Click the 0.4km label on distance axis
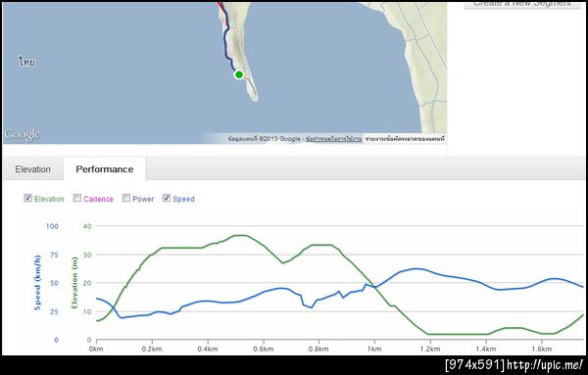 point(208,349)
